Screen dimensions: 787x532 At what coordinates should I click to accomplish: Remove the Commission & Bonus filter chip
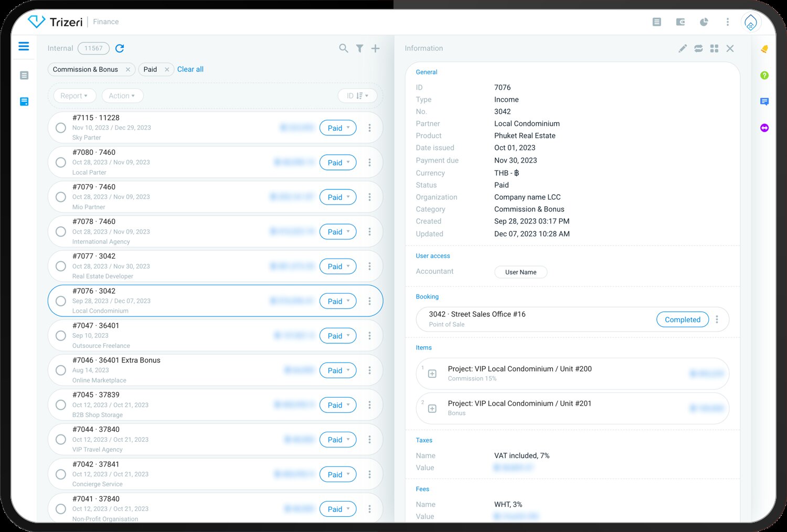(127, 69)
